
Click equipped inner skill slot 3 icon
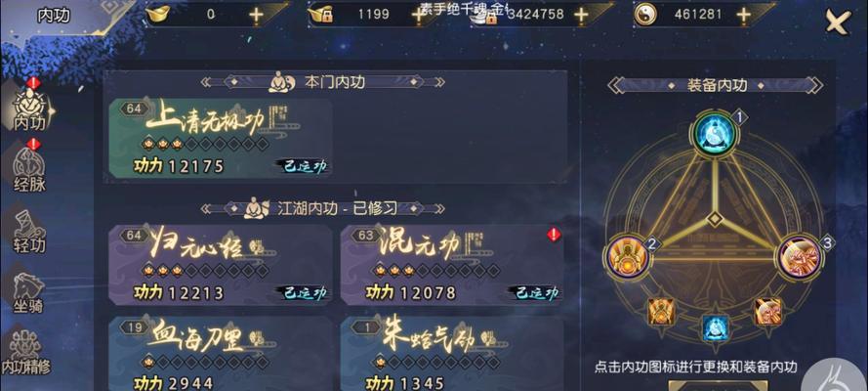pos(800,257)
